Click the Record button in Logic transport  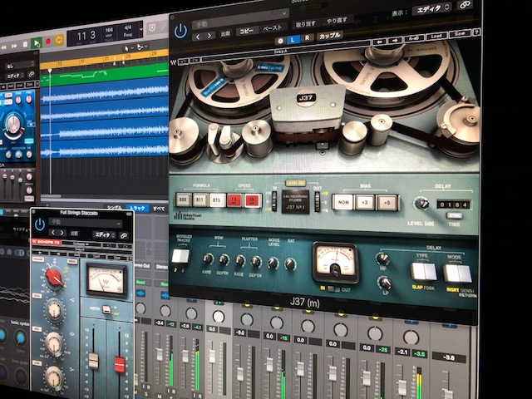click(48, 42)
